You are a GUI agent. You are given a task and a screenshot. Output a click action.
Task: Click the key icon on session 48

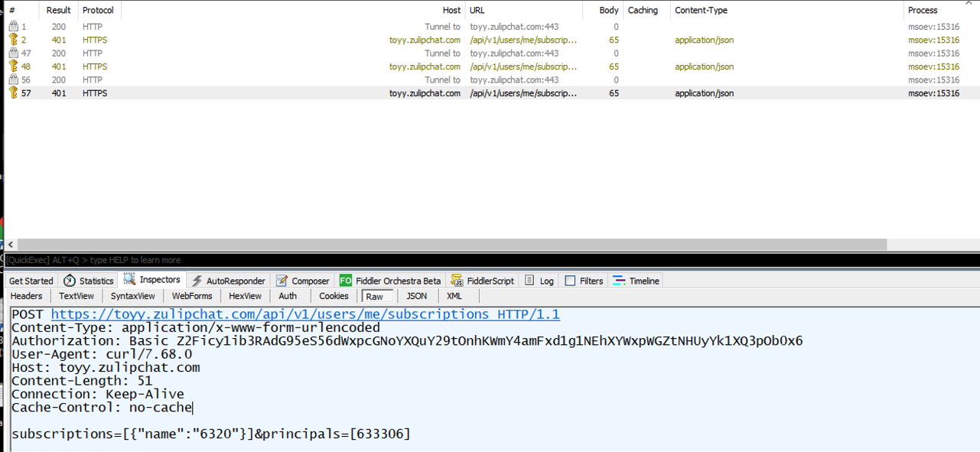pos(13,67)
